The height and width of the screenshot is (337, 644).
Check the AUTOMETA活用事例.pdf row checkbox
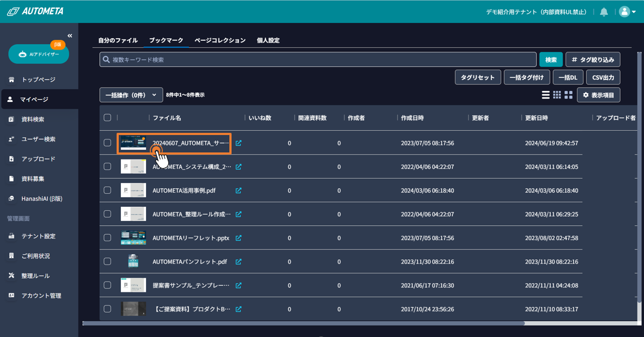coord(108,191)
